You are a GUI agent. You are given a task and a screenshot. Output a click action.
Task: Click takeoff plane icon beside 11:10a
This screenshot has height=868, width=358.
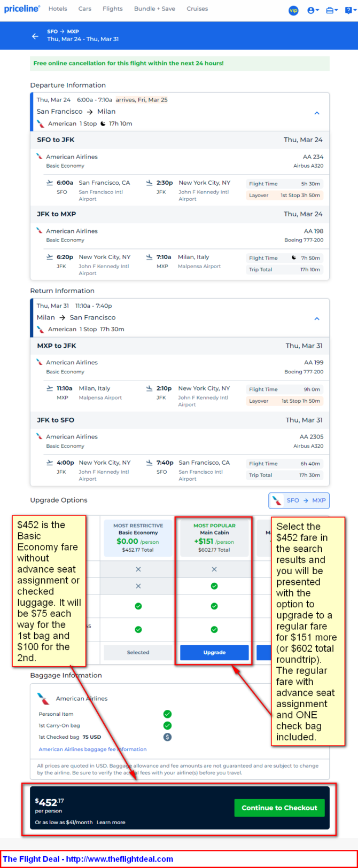pyautogui.click(x=50, y=388)
